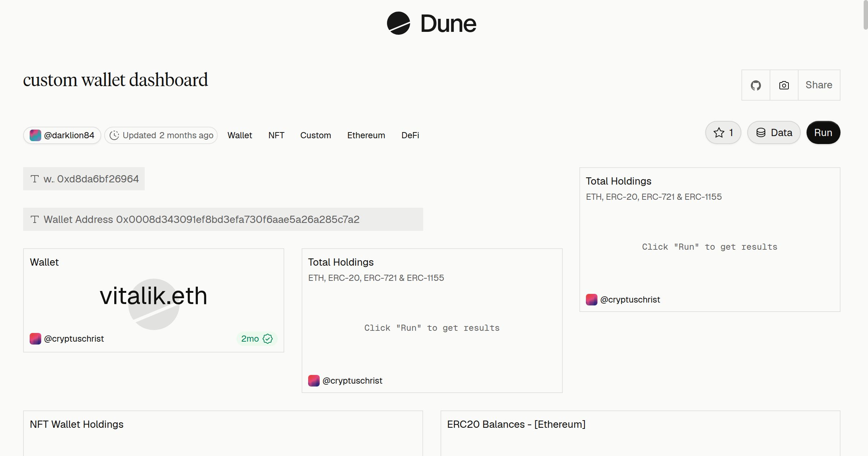Click the database icon in Data button

pyautogui.click(x=761, y=132)
